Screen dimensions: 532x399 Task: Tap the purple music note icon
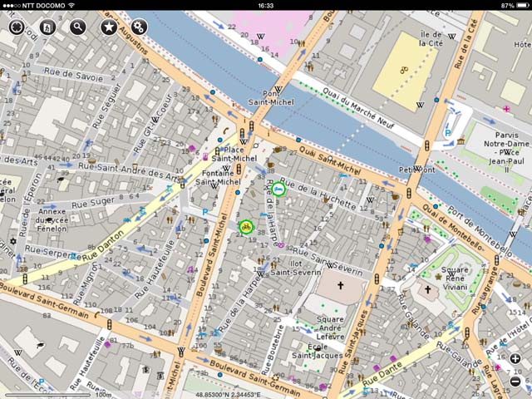coord(190,269)
